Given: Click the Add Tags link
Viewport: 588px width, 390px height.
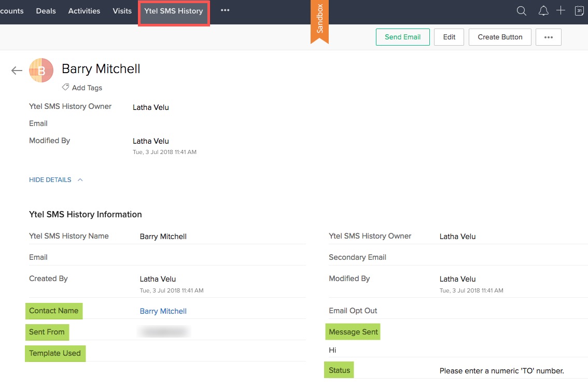Looking at the screenshot, I should pyautogui.click(x=87, y=88).
